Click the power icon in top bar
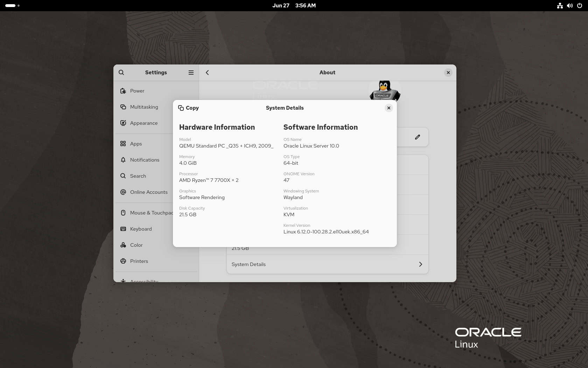588x368 pixels. tap(580, 5)
